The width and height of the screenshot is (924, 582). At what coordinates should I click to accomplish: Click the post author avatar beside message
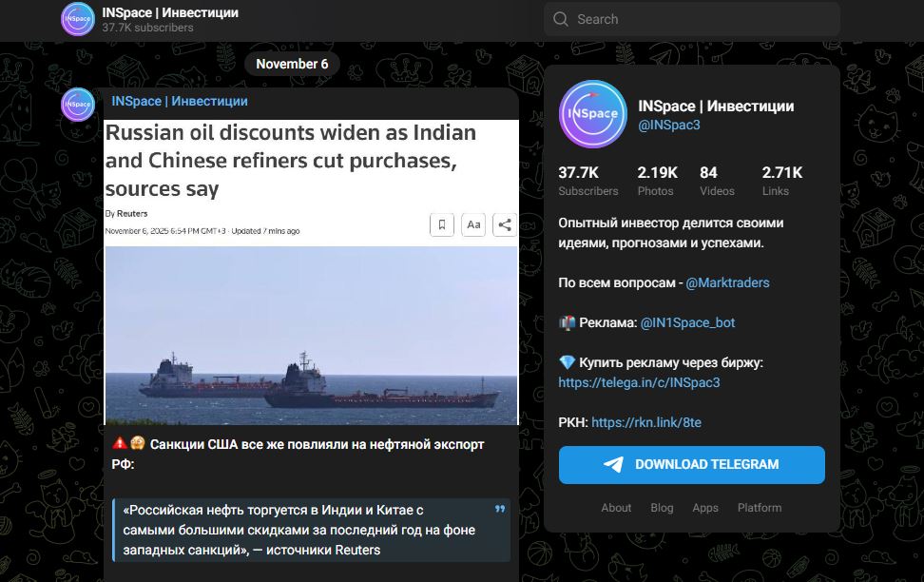[x=78, y=104]
